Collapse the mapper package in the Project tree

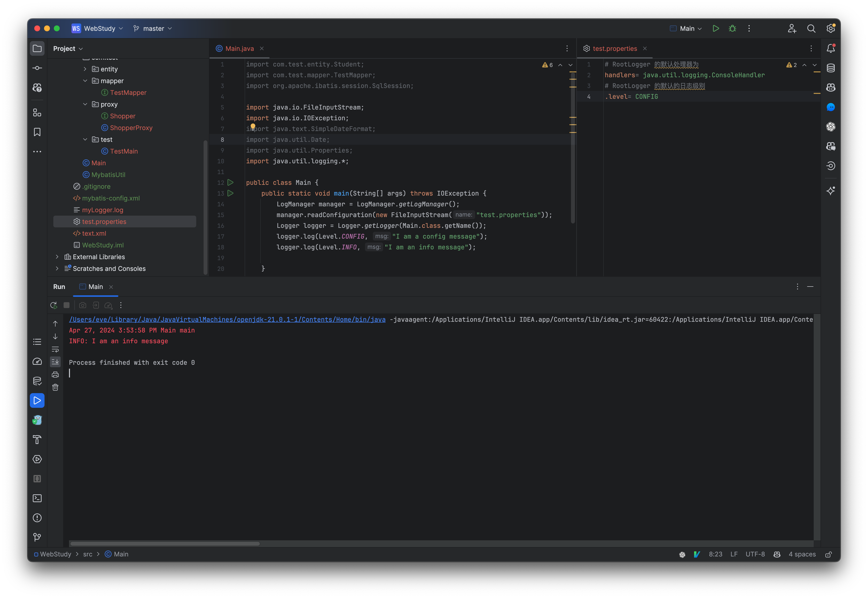tap(85, 81)
